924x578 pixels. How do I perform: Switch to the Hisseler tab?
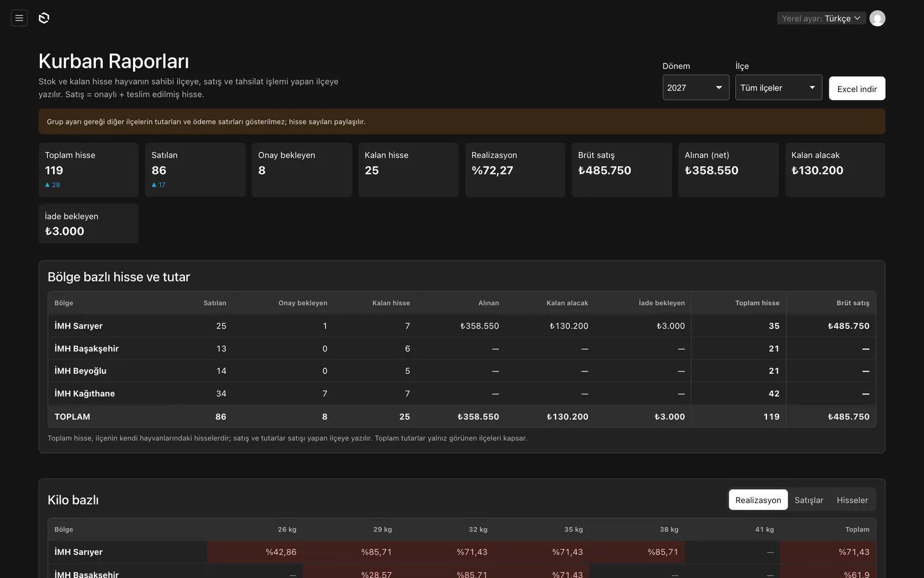[852, 500]
